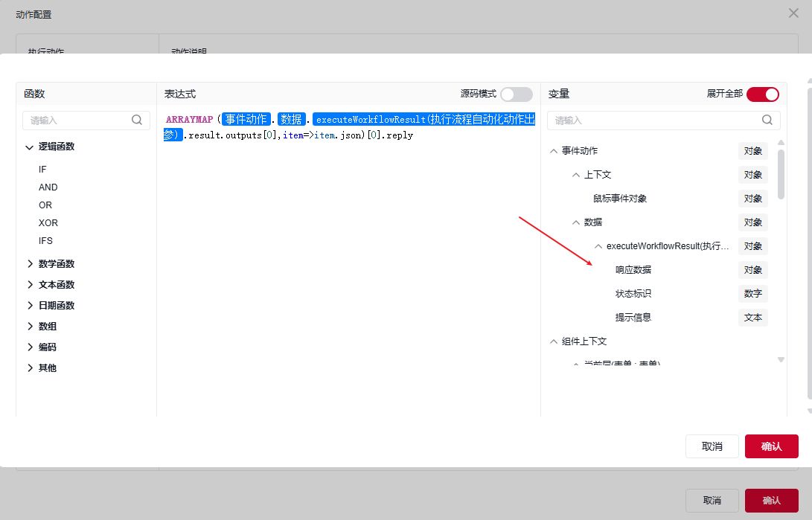Collapse the 事件动作 variable node
Image resolution: width=812 pixels, height=520 pixels.
pos(553,151)
